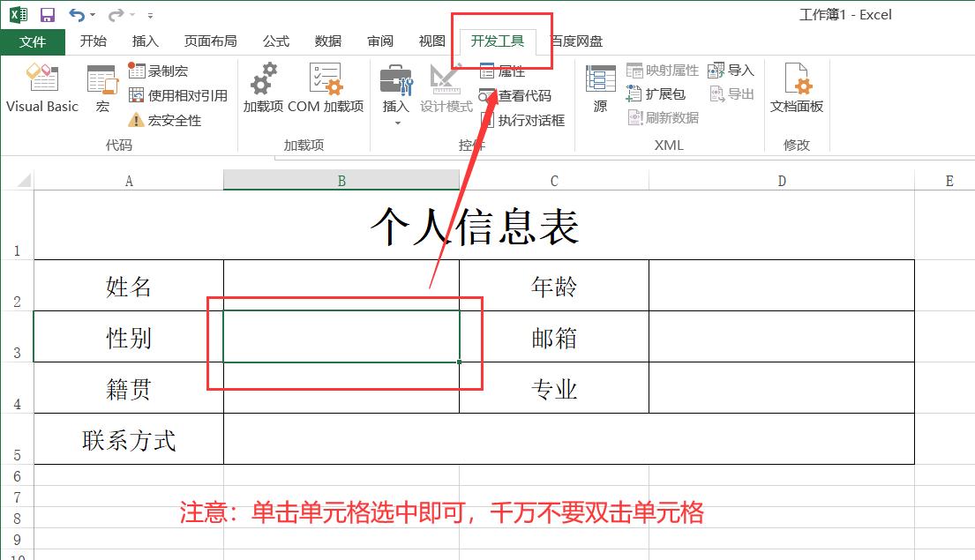Customize the quick access toolbar dropdown

click(x=150, y=15)
